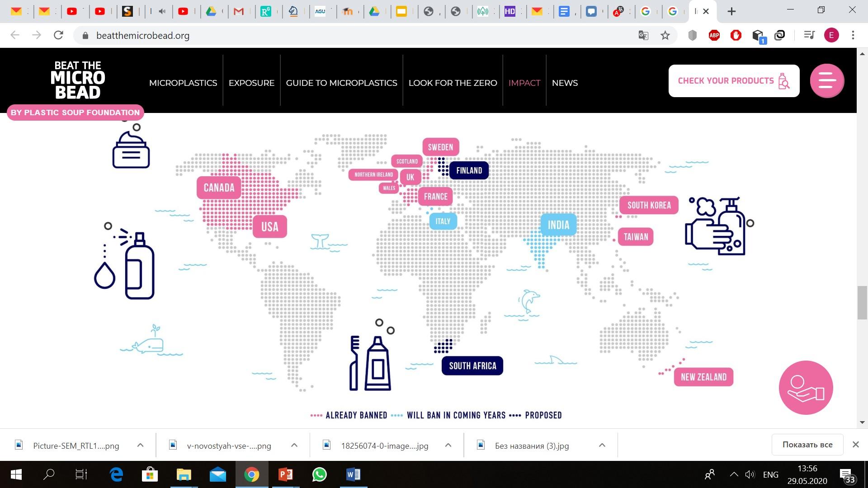Image resolution: width=868 pixels, height=488 pixels.
Task: Open the Chrome profile avatar E
Action: click(831, 35)
